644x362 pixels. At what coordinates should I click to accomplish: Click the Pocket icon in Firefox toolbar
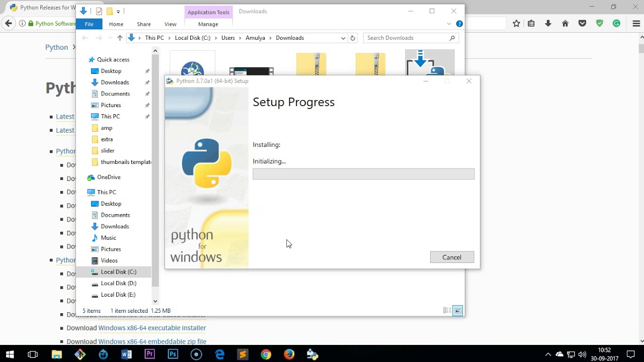583,23
